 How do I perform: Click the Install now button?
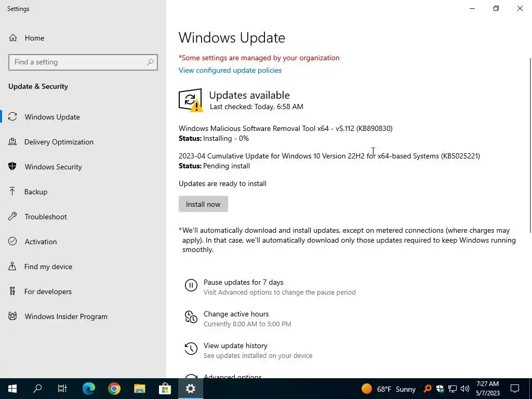pos(203,204)
